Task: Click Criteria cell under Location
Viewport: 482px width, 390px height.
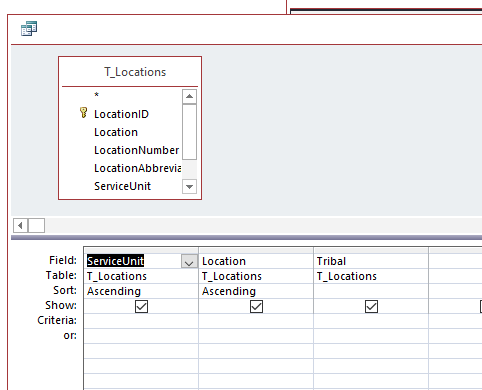Action: click(256, 321)
